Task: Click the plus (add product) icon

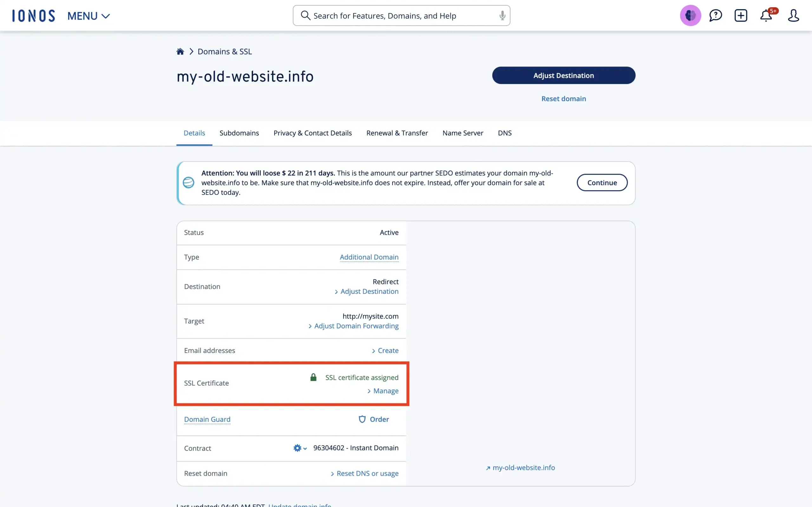Action: click(x=741, y=16)
